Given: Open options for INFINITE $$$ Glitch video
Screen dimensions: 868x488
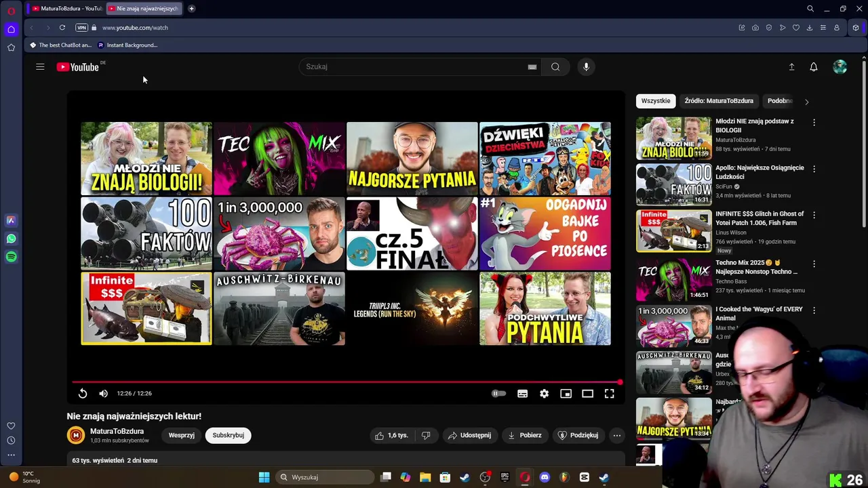Looking at the screenshot, I should click(814, 215).
